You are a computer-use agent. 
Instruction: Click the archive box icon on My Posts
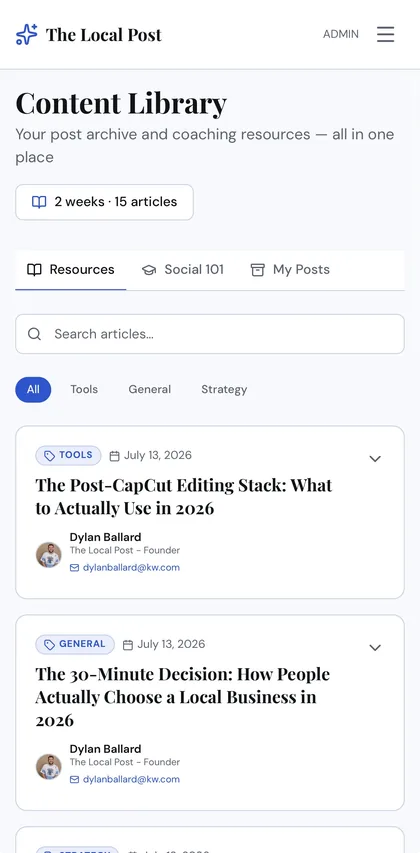coord(257,270)
